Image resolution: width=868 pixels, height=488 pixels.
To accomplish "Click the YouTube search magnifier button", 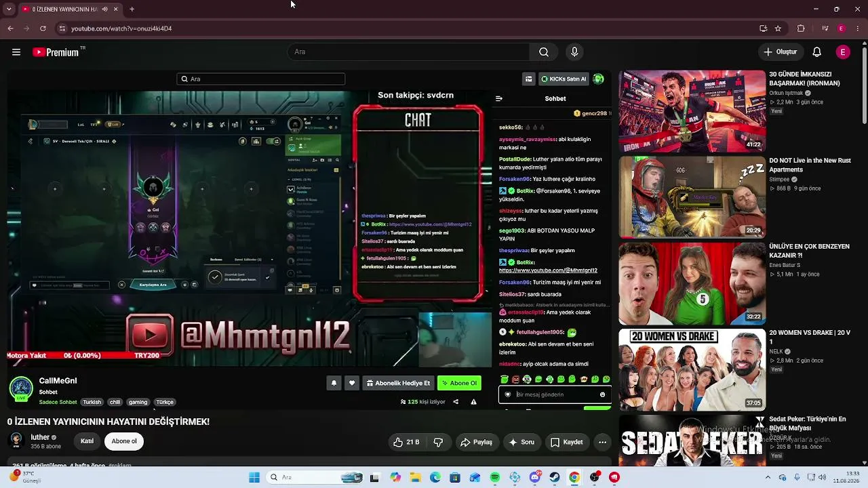I will (x=544, y=52).
